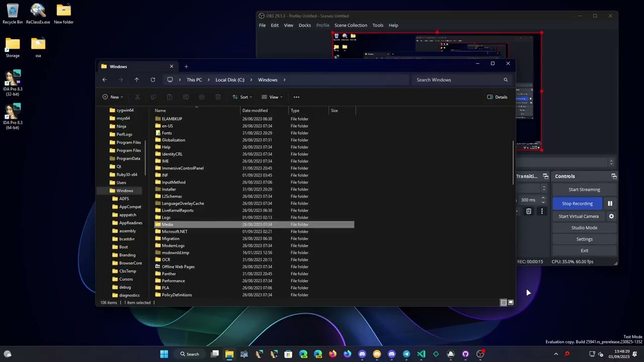Viewport: 644px width, 362px height.
Task: Open transition properties vertical dots in OBS
Action: point(542,212)
